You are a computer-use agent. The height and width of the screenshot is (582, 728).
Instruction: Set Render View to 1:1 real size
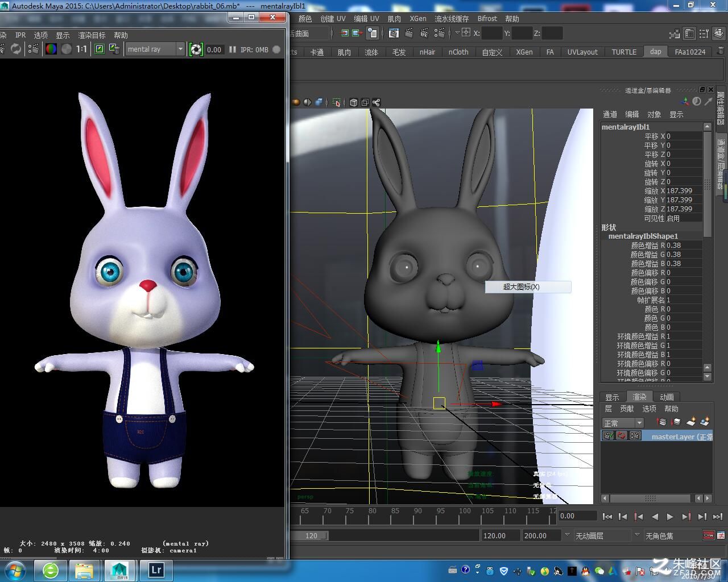coord(82,49)
